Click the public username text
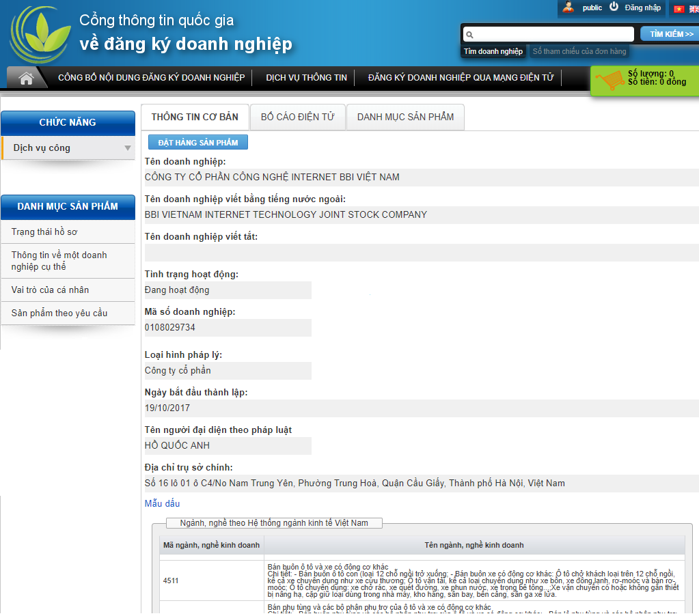699x616 pixels. 592,8
